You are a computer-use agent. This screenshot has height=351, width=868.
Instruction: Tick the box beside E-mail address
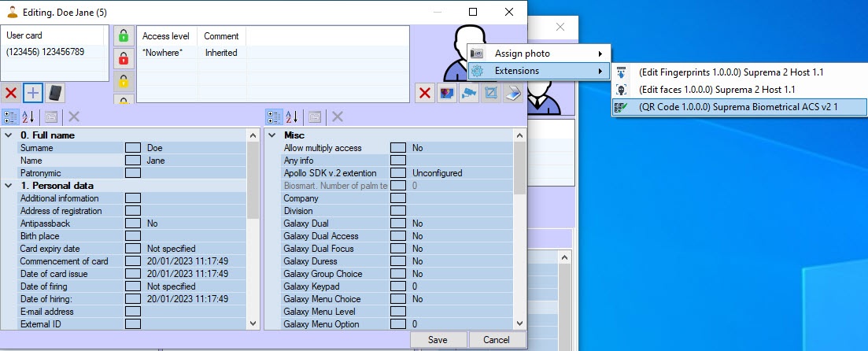tap(133, 312)
